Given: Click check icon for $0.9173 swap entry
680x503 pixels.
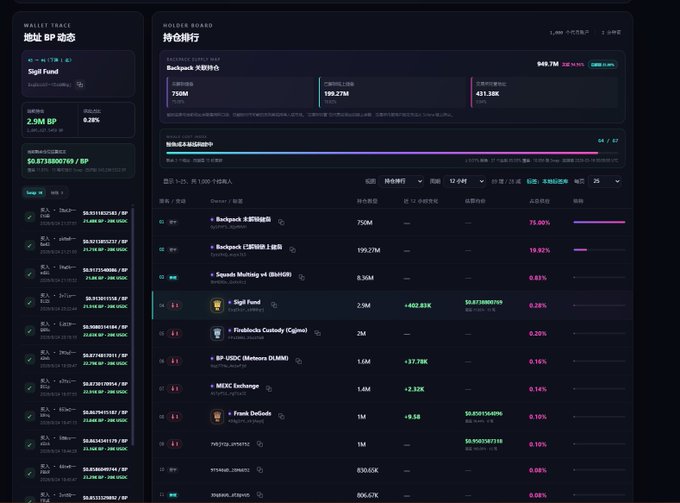Looking at the screenshot, I should tap(29, 274).
